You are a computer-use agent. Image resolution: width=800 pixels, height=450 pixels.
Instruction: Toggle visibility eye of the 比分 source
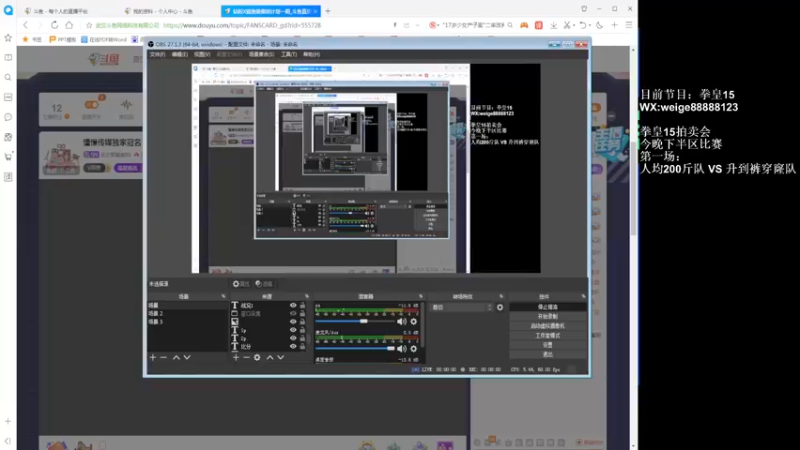[x=293, y=346]
